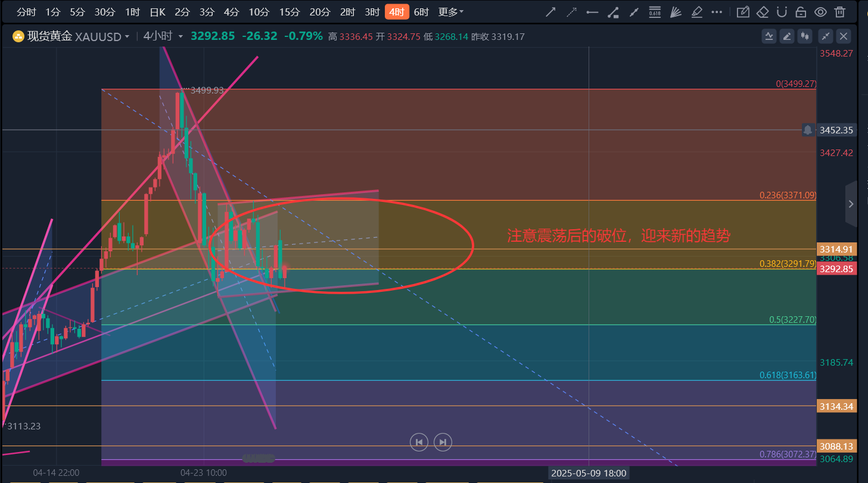Click the 0.236(3371.09) Fibonacci label
This screenshot has height=483, width=868.
coord(788,195)
